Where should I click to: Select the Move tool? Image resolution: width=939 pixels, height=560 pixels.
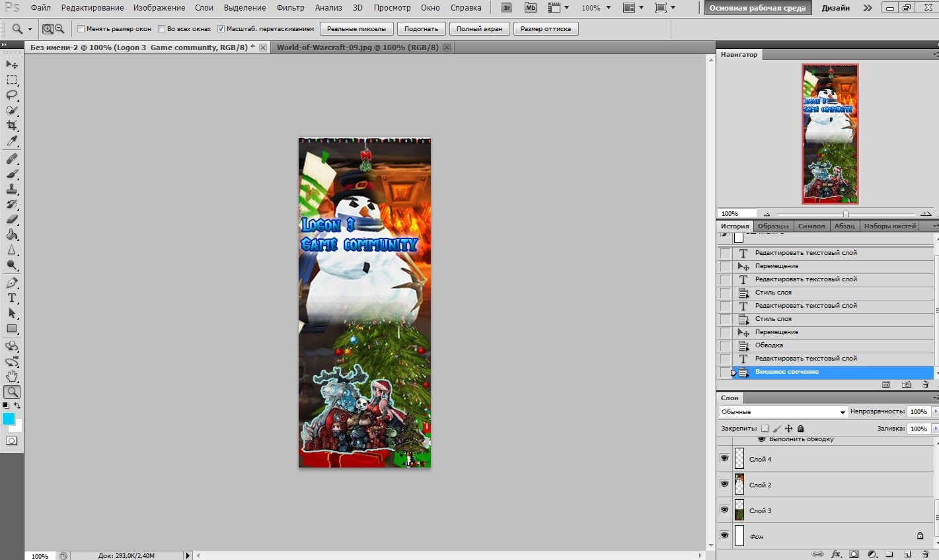click(x=12, y=64)
